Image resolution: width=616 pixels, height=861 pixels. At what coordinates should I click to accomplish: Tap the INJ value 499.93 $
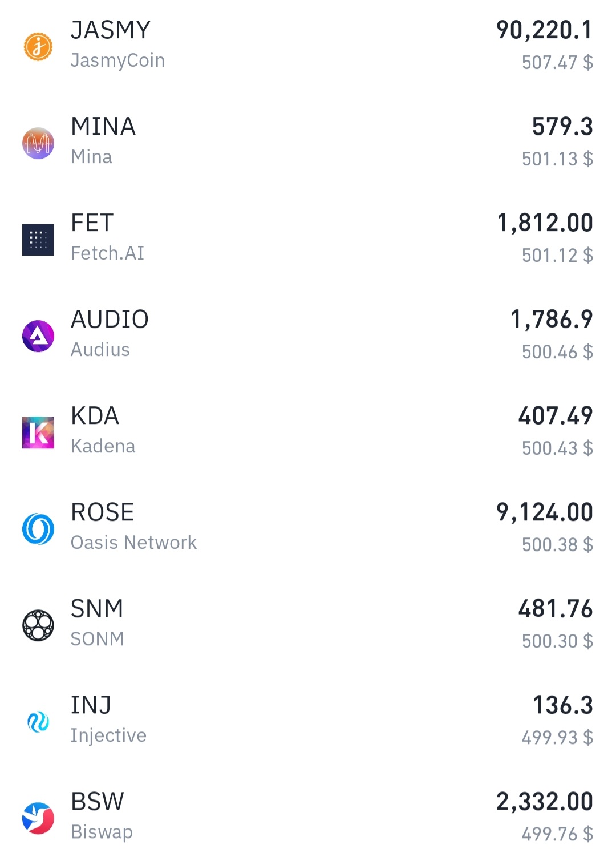tap(557, 738)
